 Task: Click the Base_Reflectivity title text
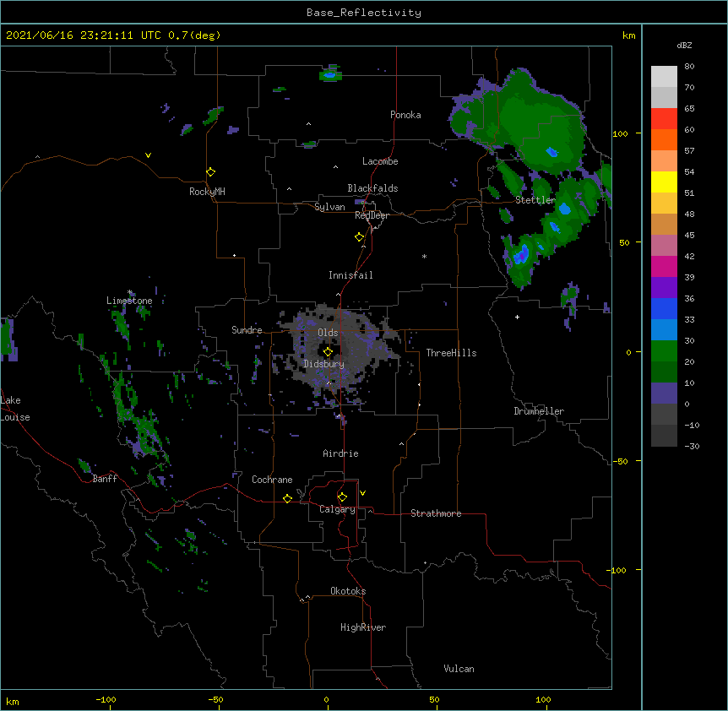pos(364,13)
